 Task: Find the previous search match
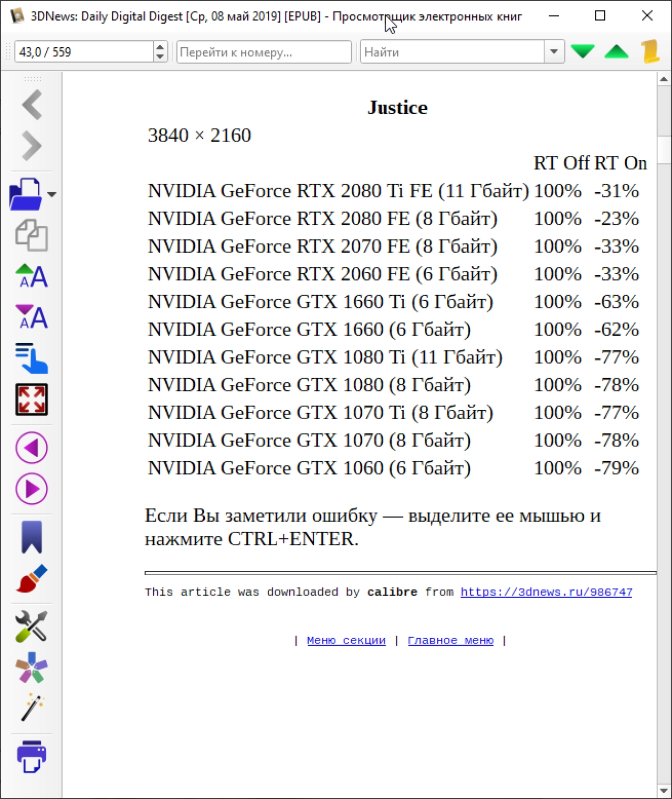point(616,51)
